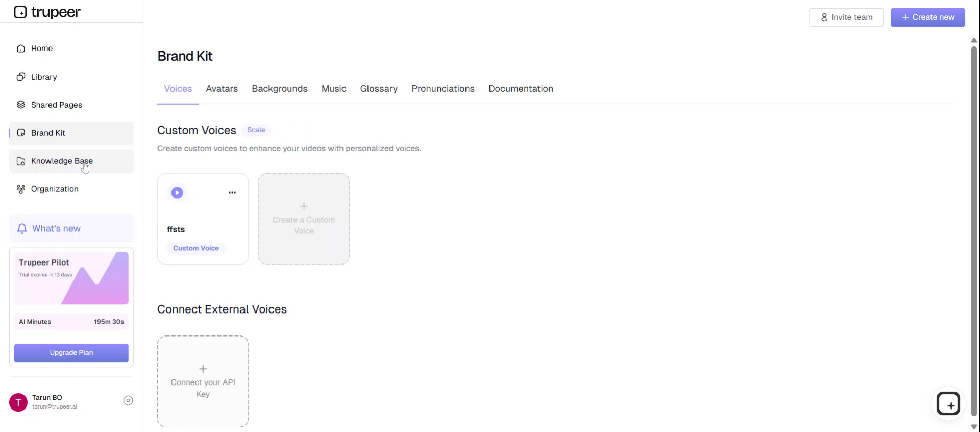Click the Shared Pages stack icon
This screenshot has width=980, height=432.
coord(21,105)
